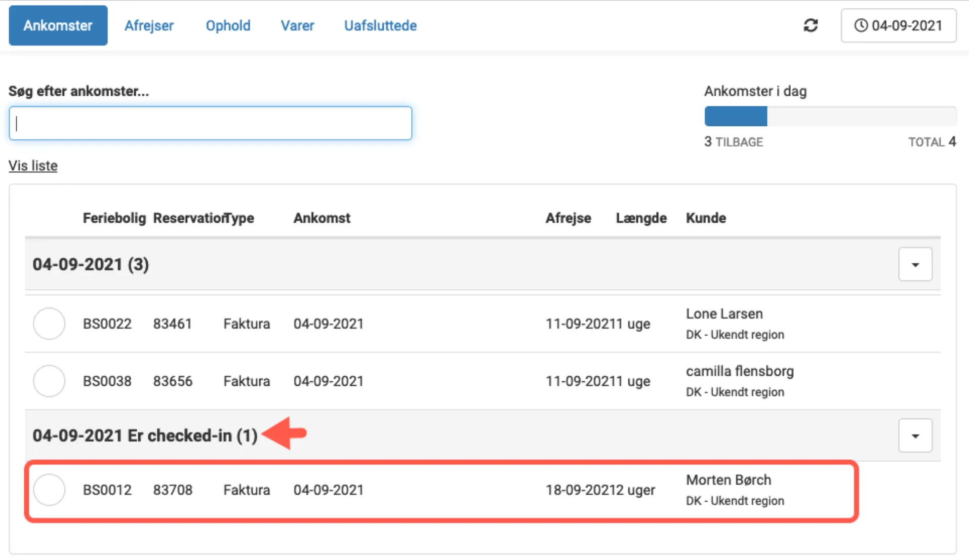Screen dimensions: 969x560
Task: Toggle the check-in circle for BS0012
Action: (49, 490)
